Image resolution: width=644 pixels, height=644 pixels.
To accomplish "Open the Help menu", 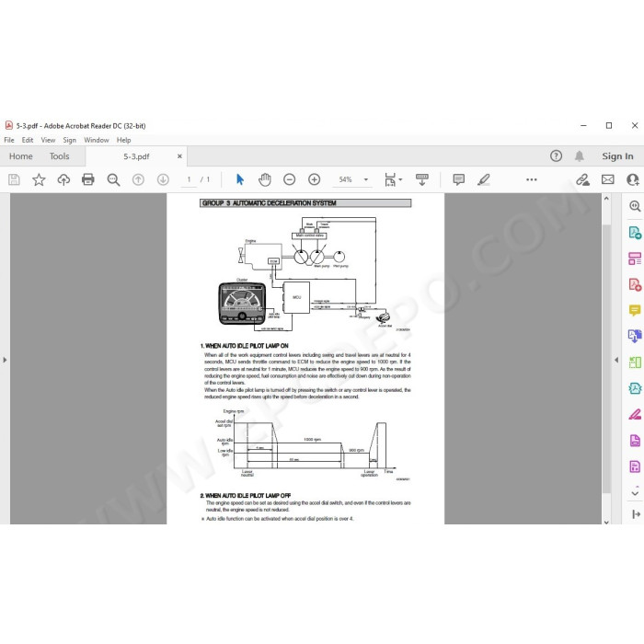I will point(123,140).
